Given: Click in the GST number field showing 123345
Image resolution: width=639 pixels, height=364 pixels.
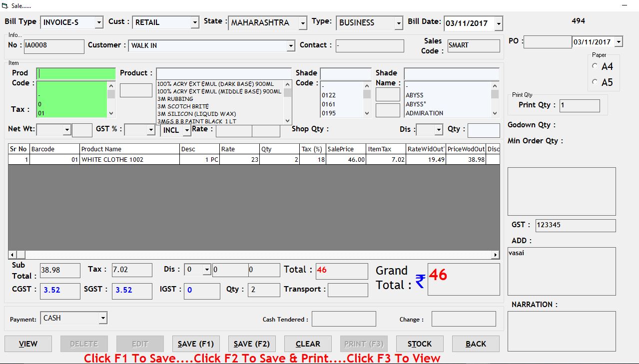Looking at the screenshot, I should (x=576, y=225).
